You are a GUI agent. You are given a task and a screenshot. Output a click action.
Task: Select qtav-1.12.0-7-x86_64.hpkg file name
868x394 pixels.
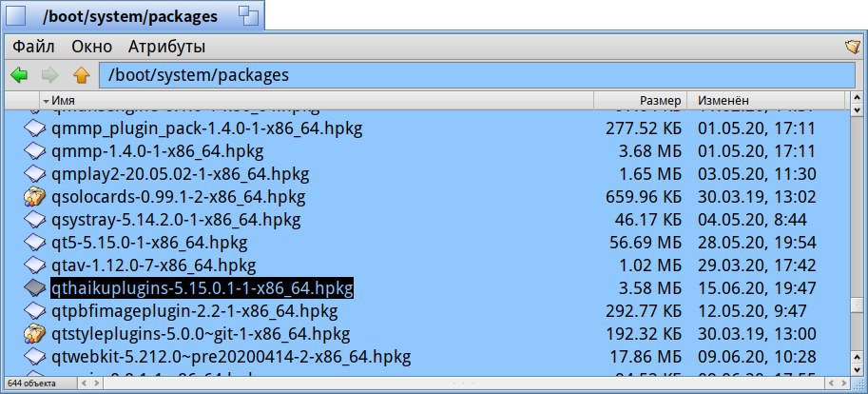(x=153, y=266)
